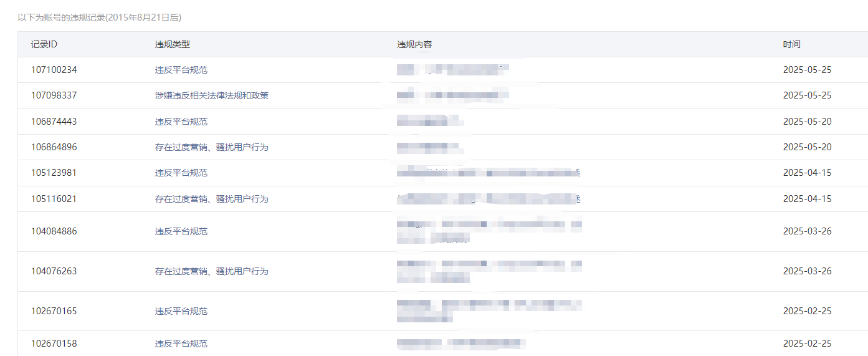Click the 涉嫌违反相关法律法规和政策 violation type
Screen dimensions: 868x356
212,95
